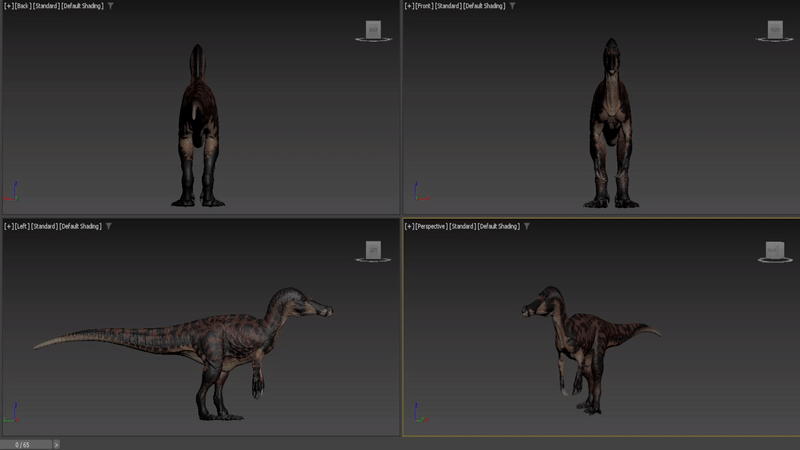Click the next-frame arrow beside the time slider
Viewport: 800px width, 450px height.
pos(56,445)
